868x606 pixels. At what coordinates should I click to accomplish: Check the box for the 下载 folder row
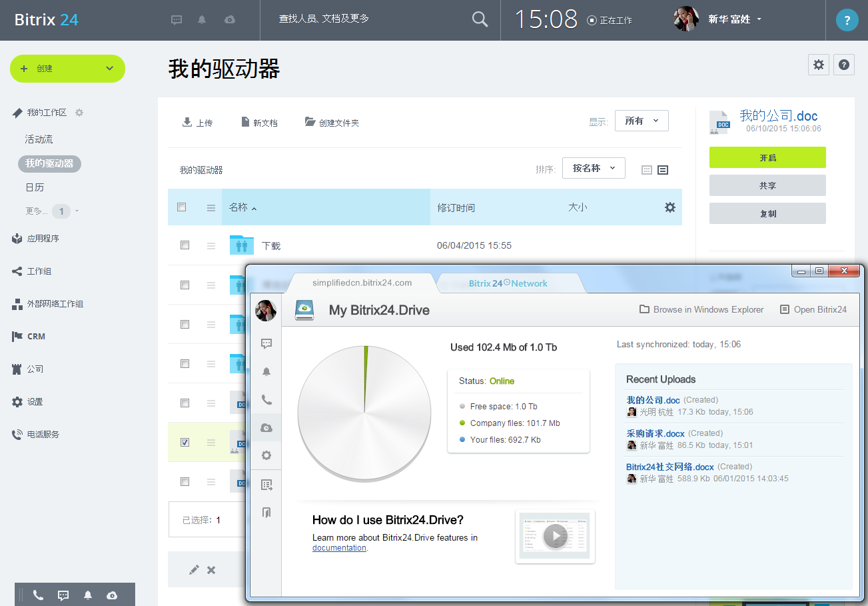point(185,245)
